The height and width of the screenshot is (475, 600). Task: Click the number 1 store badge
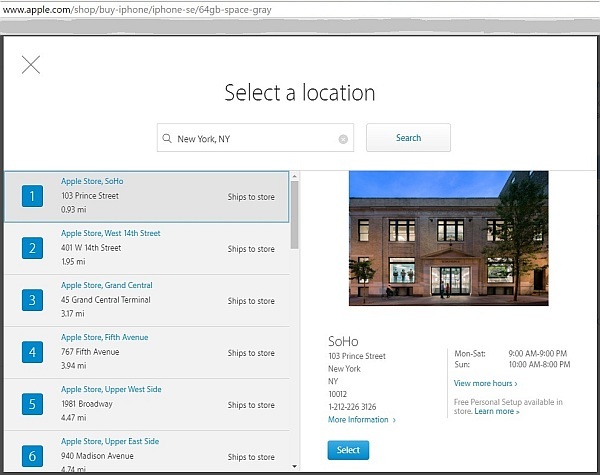click(32, 196)
